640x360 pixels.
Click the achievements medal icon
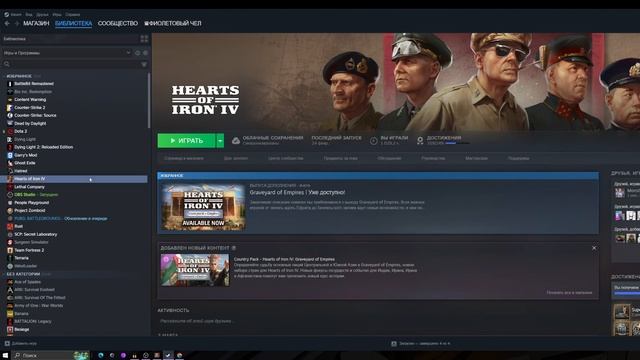click(x=420, y=141)
